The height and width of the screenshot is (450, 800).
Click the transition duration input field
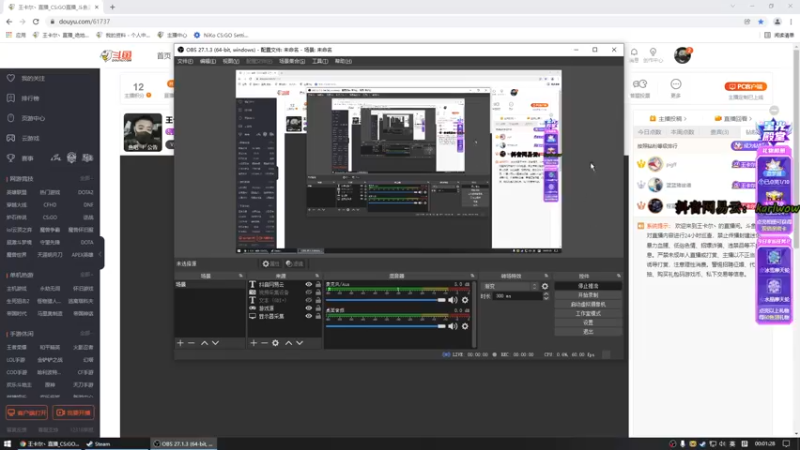[x=517, y=296]
